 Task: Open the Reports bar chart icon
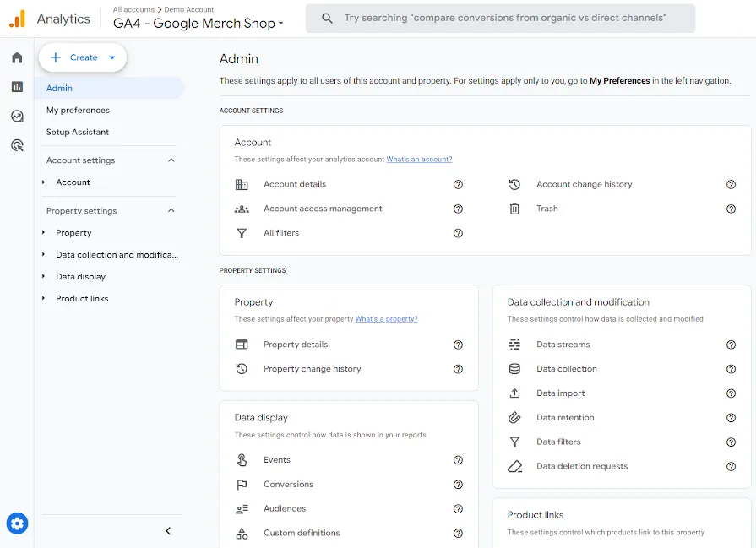pos(17,87)
